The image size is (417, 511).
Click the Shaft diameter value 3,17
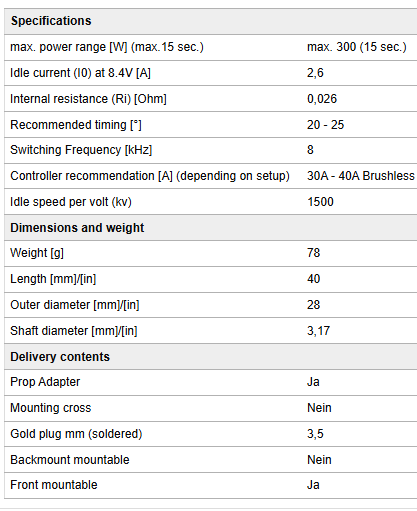pos(319,331)
